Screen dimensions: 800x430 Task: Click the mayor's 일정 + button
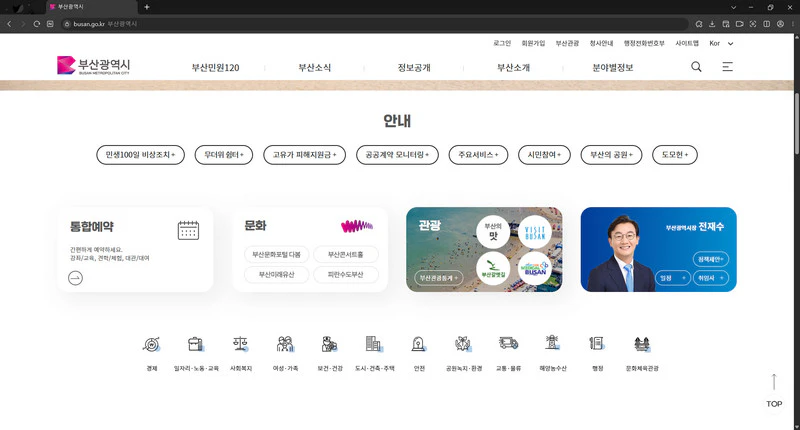tap(673, 278)
